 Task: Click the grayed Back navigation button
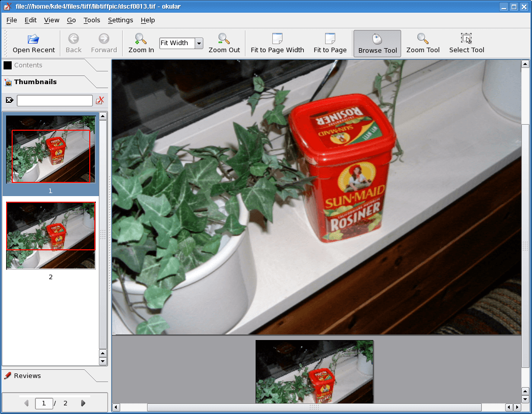(x=73, y=43)
